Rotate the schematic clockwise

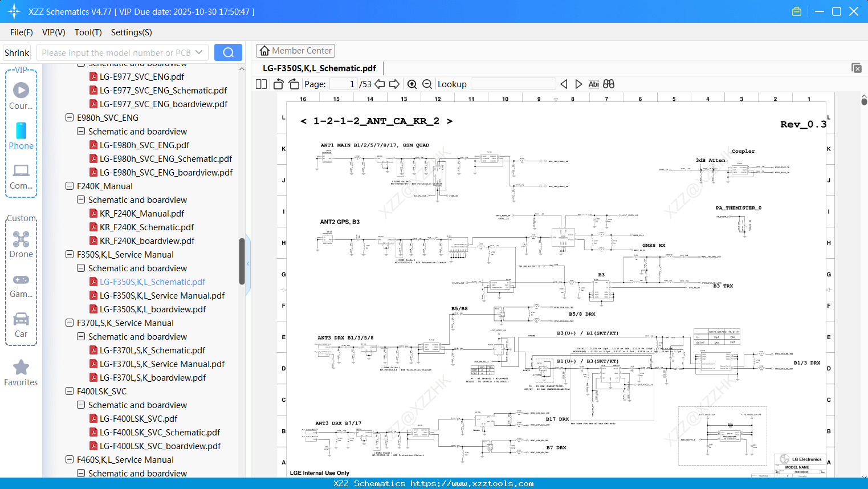point(293,84)
